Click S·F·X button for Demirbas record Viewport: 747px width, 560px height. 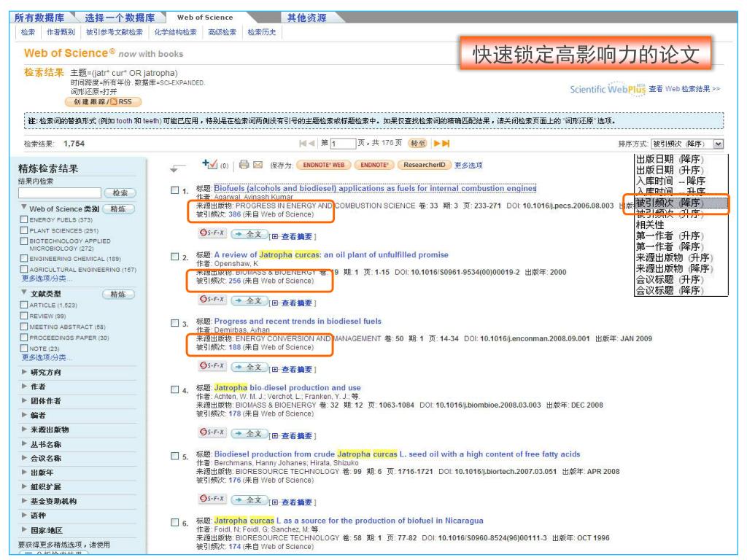[212, 366]
